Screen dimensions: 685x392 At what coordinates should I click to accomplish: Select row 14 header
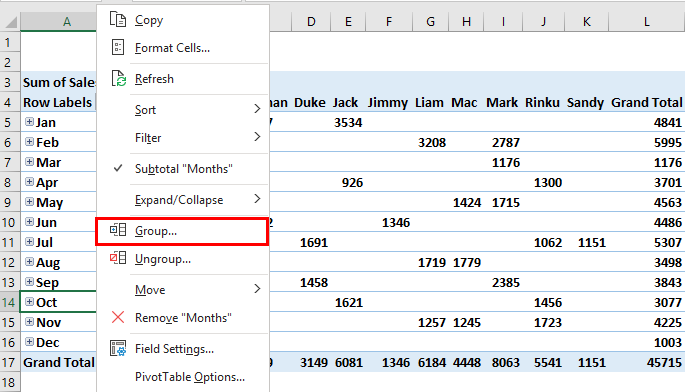10,302
